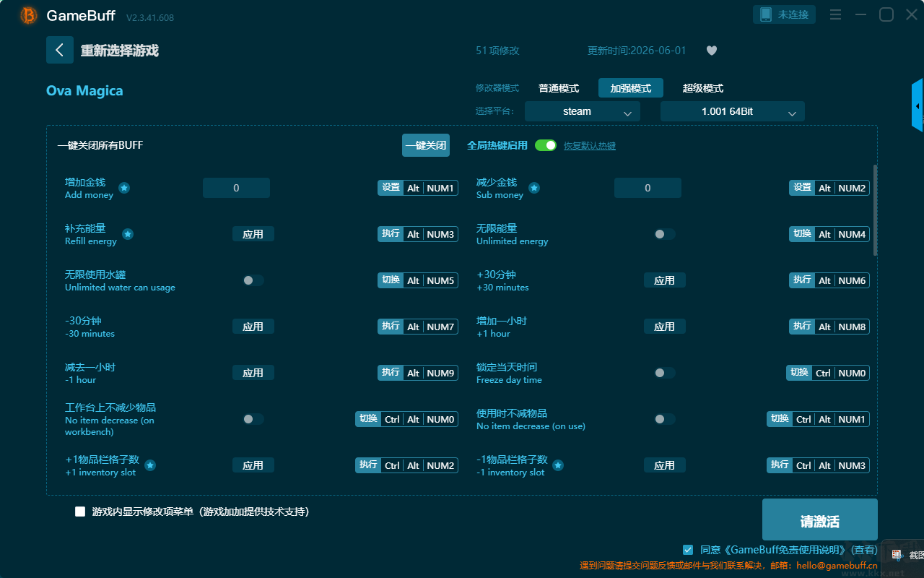The image size is (924, 578).
Task: Toggle global hotkey enable switch
Action: (x=546, y=145)
